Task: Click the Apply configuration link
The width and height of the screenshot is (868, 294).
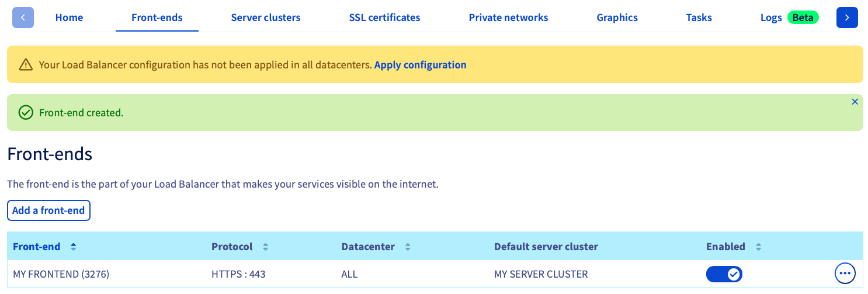Action: [x=420, y=65]
